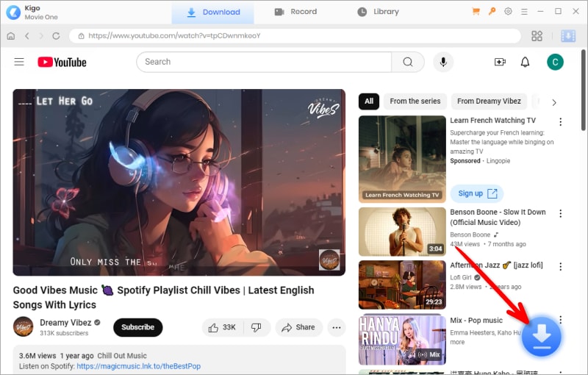588x375 pixels.
Task: Open more actions ellipsis under video
Action: [337, 327]
